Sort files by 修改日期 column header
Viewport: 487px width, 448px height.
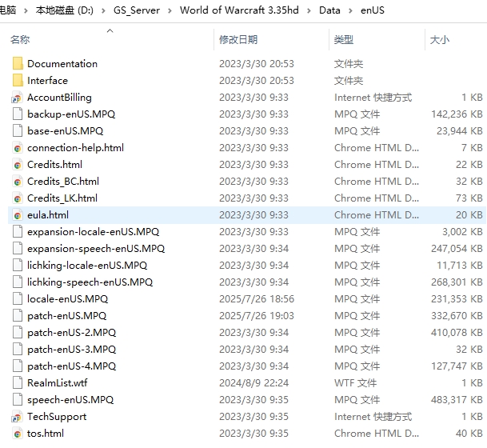click(x=238, y=40)
